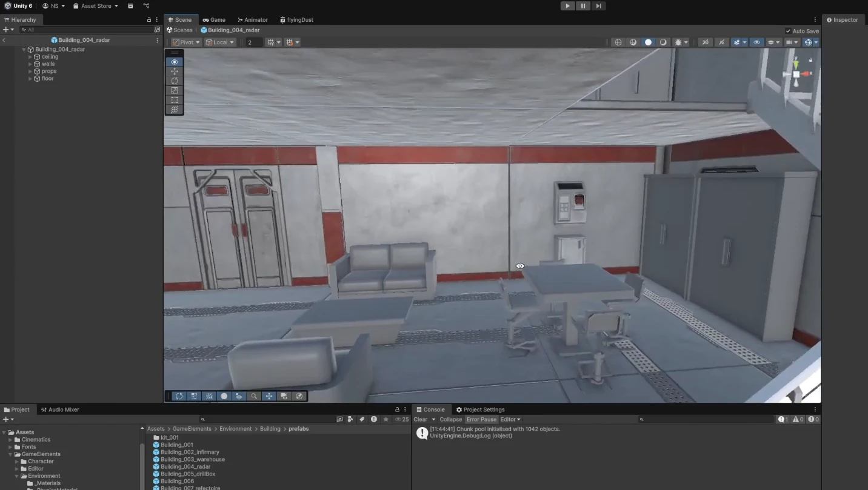Expand the props object in Hierarchy
This screenshot has width=868, height=490.
(x=30, y=71)
